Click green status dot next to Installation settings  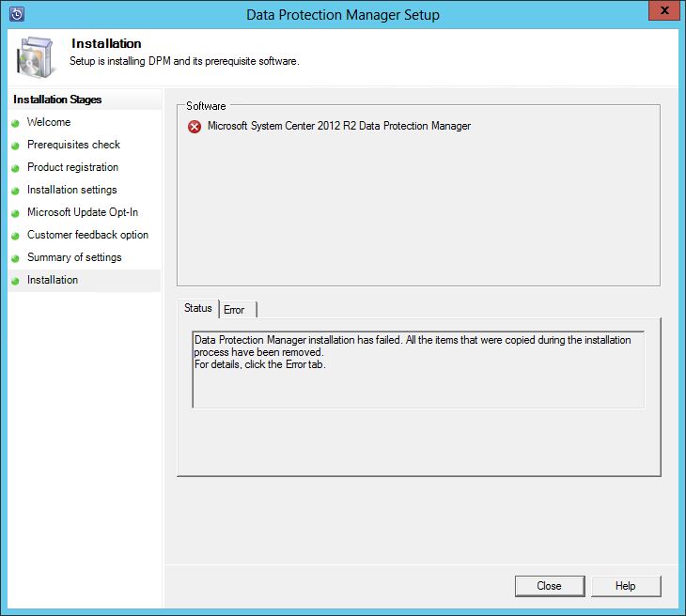coord(15,191)
